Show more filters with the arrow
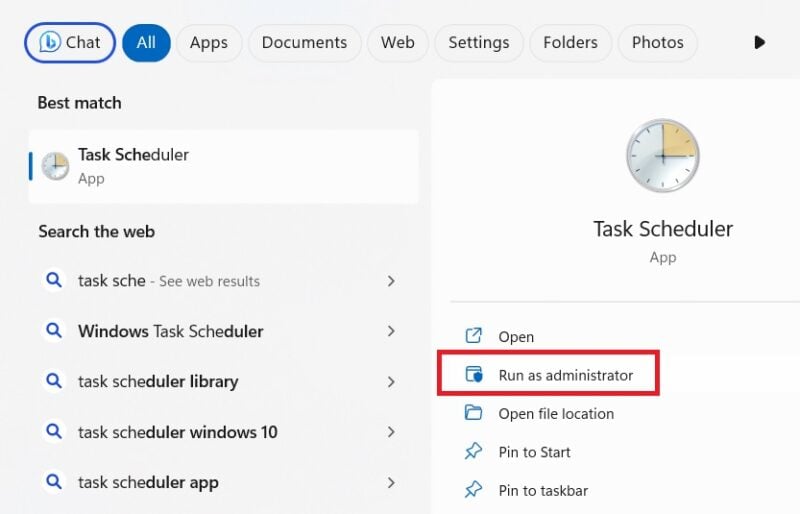This screenshot has width=800, height=514. [x=760, y=42]
